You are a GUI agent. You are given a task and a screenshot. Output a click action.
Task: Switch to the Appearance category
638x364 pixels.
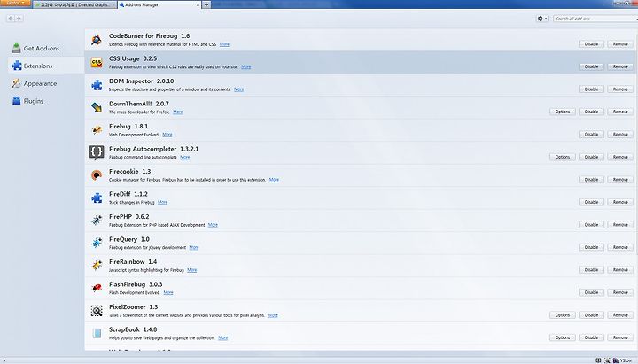point(45,83)
